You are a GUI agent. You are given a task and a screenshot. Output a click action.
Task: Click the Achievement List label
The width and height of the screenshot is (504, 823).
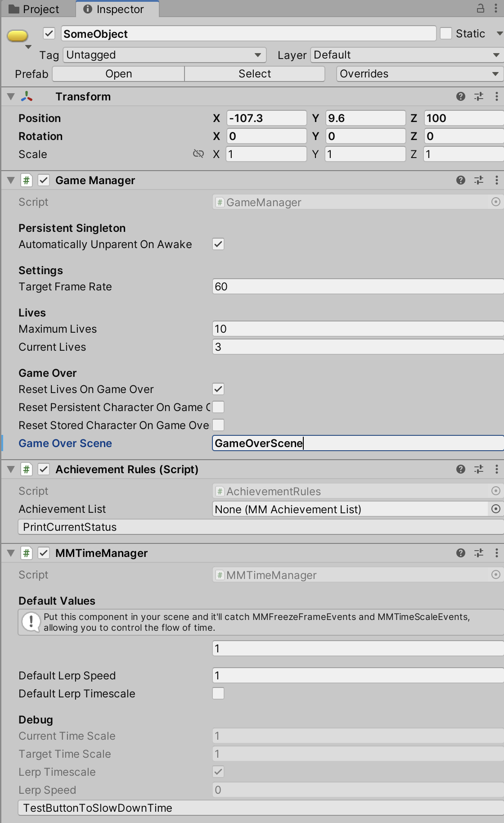click(62, 509)
